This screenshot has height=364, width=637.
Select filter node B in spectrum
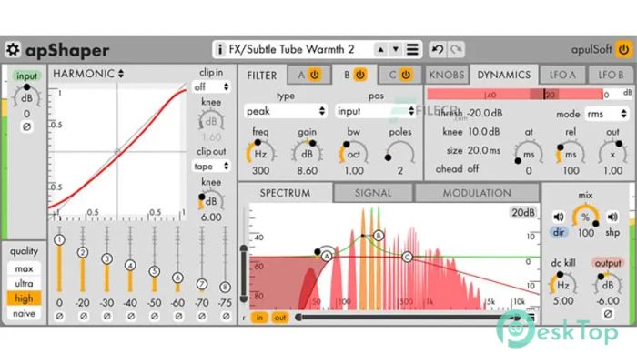tap(379, 235)
